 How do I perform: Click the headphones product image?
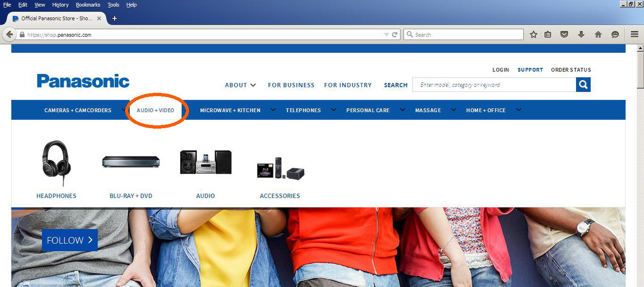coord(56,163)
